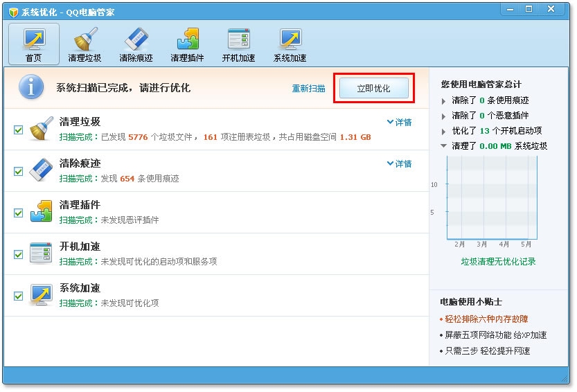The height and width of the screenshot is (392, 577).
Task: Open the 清理插件 puzzle toolbar icon
Action: (187, 44)
